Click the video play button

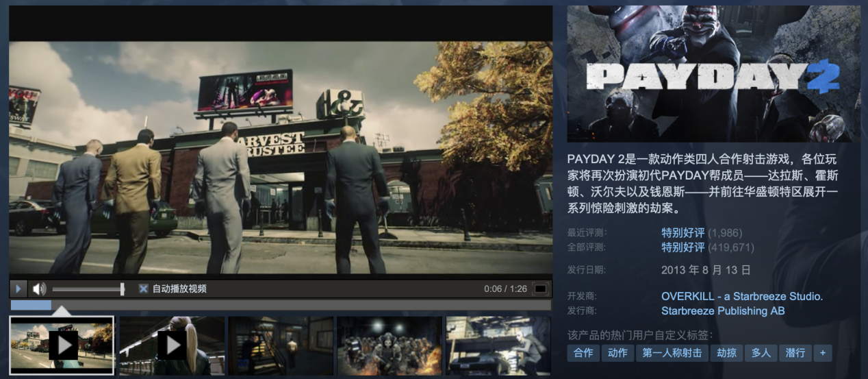point(18,289)
